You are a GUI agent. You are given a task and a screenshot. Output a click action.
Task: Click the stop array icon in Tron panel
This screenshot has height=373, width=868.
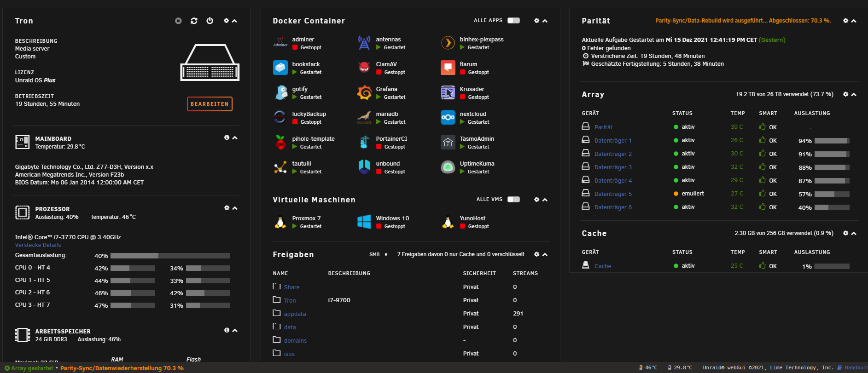(x=178, y=21)
